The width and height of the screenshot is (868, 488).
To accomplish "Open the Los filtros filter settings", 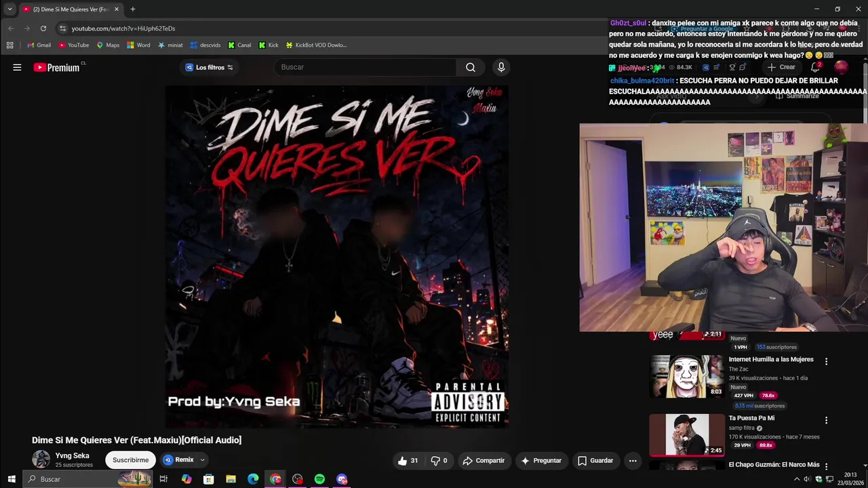I will pos(209,67).
